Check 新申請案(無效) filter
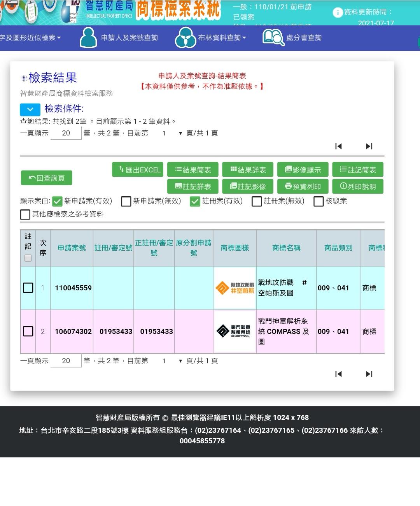Screen dimensions: 420x506 tap(126, 201)
